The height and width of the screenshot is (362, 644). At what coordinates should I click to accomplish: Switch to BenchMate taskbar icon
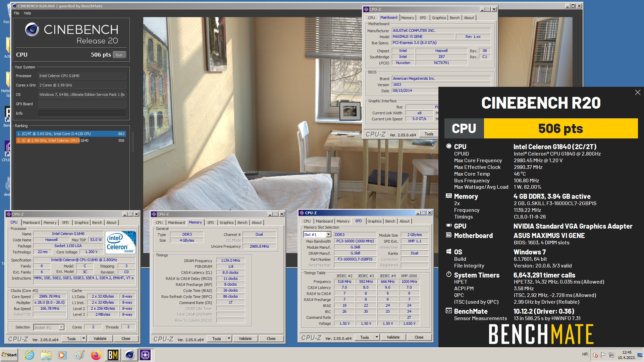pyautogui.click(x=113, y=355)
